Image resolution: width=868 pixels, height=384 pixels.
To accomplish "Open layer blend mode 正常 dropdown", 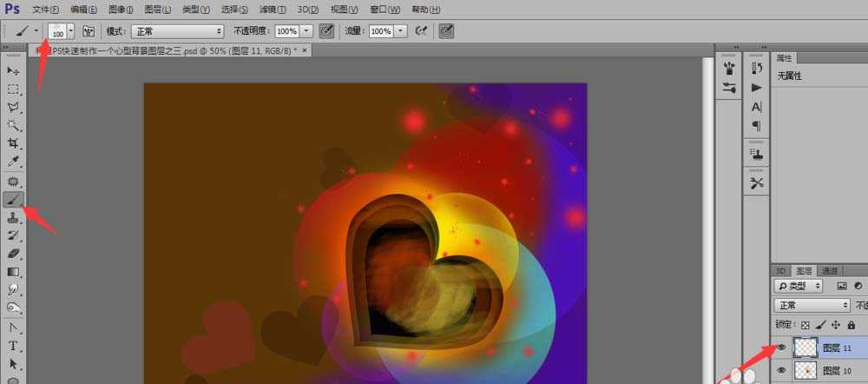I will 812,306.
